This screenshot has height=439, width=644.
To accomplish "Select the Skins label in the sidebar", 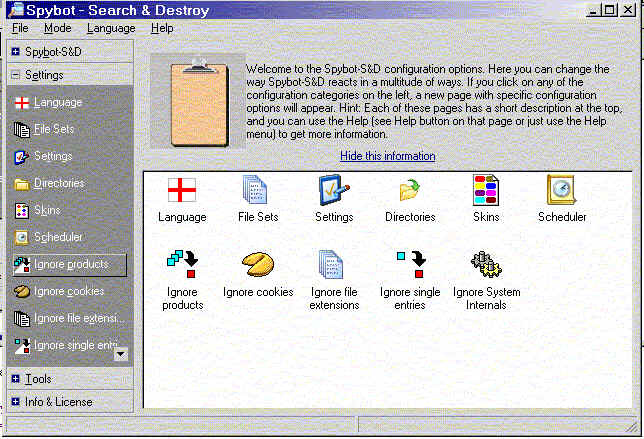I will pyautogui.click(x=47, y=210).
